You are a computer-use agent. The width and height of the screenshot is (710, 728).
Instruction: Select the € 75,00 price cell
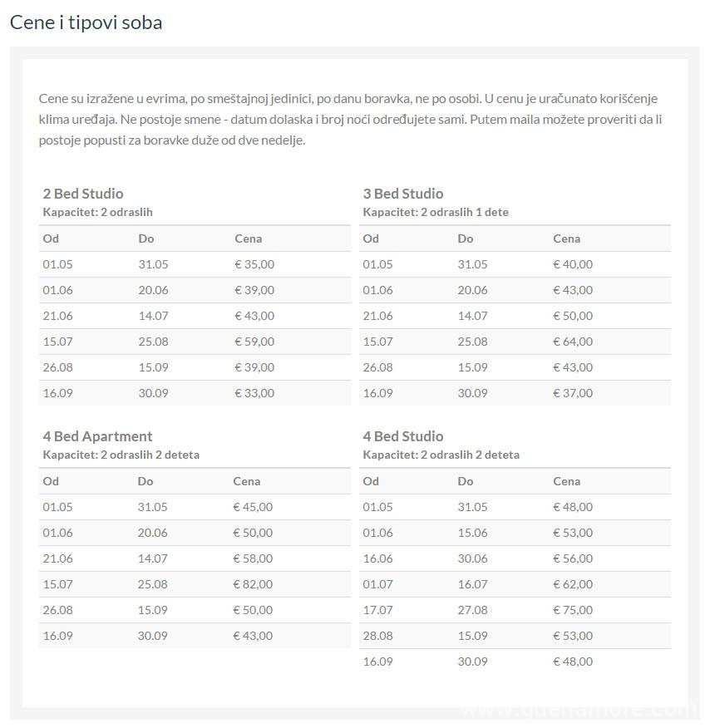573,610
